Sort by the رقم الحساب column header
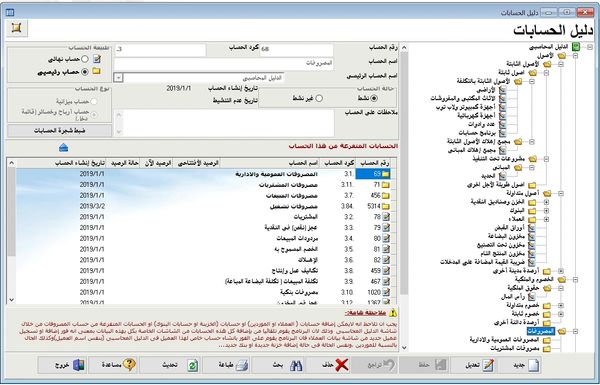Image resolution: width=600 pixels, height=385 pixels. [x=376, y=163]
